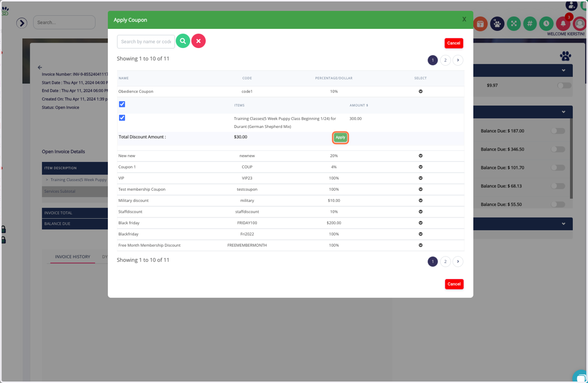588x383 pixels.
Task: Toggle switch for Balance Due $ 55.50
Action: pyautogui.click(x=558, y=204)
